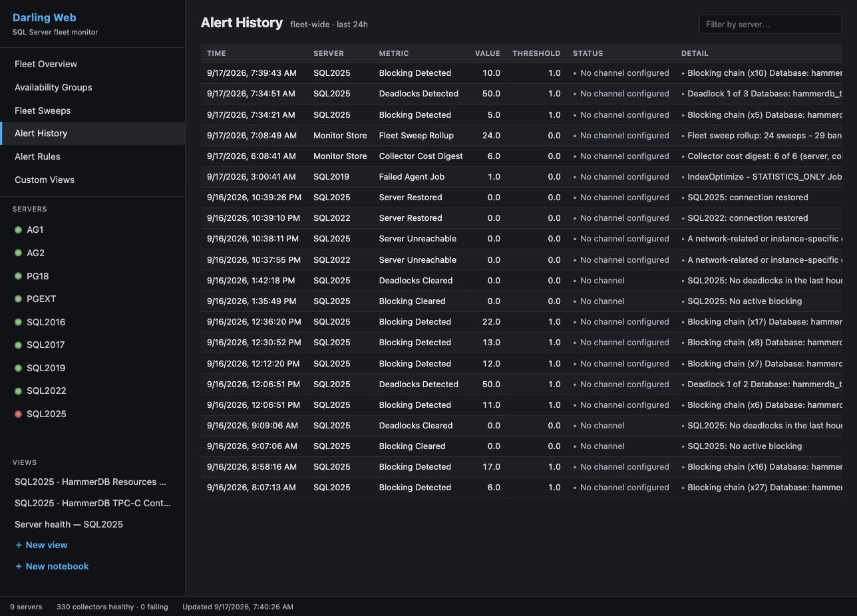Click the New view link
Screen dimensions: 857x616
click(41, 545)
